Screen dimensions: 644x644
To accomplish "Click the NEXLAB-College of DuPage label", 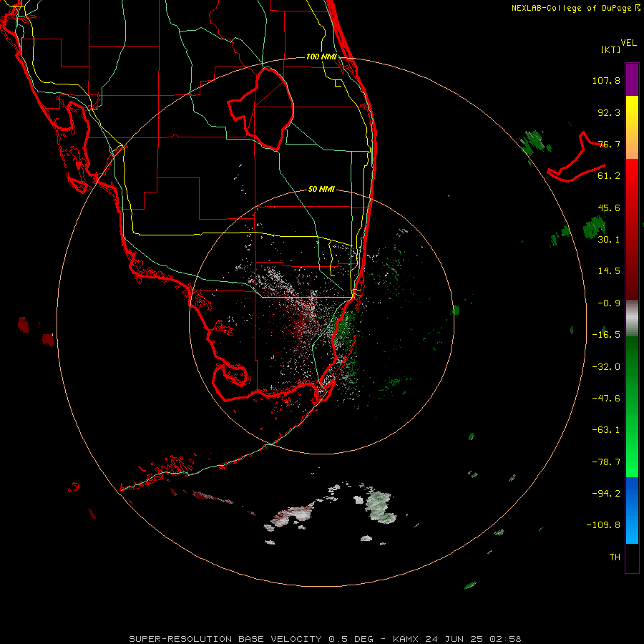I will pyautogui.click(x=572, y=8).
